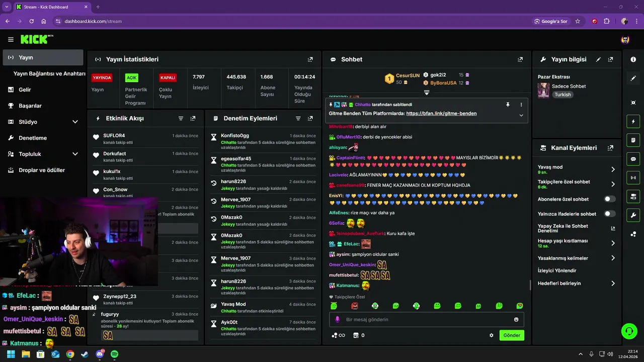Open the emoji picker in message box
Screen dimensions: 644x362
click(516, 319)
